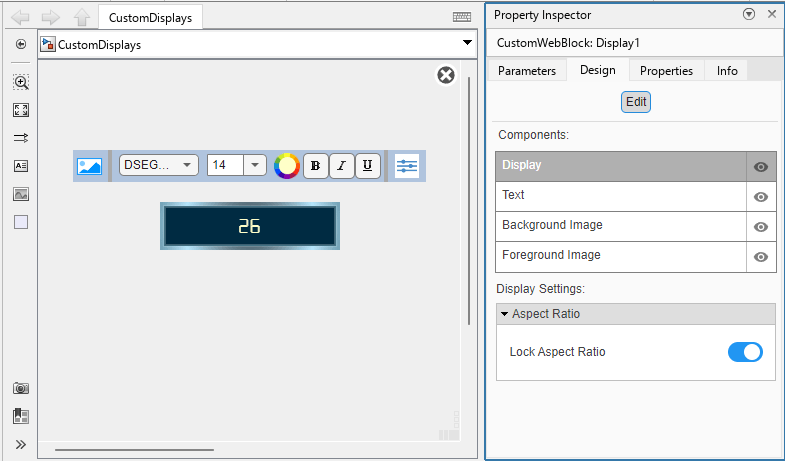
Task: Collapse the Aspect Ratio section
Action: (x=505, y=314)
